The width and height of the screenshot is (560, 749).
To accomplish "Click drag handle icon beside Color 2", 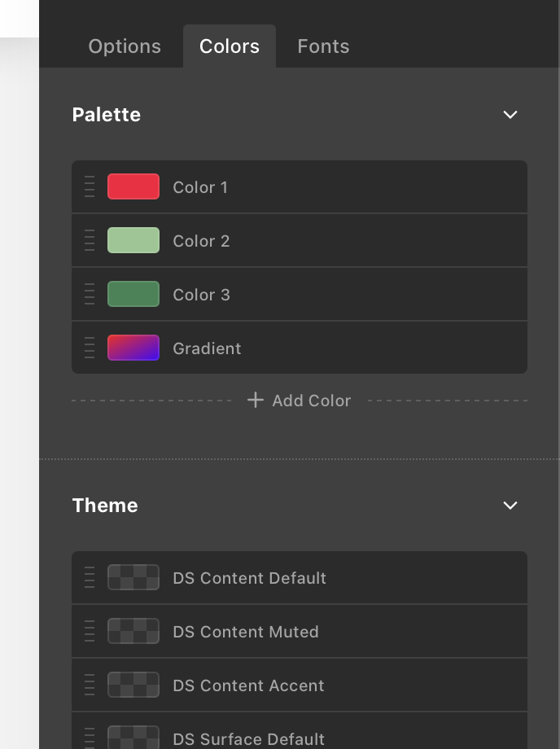I will click(x=90, y=241).
